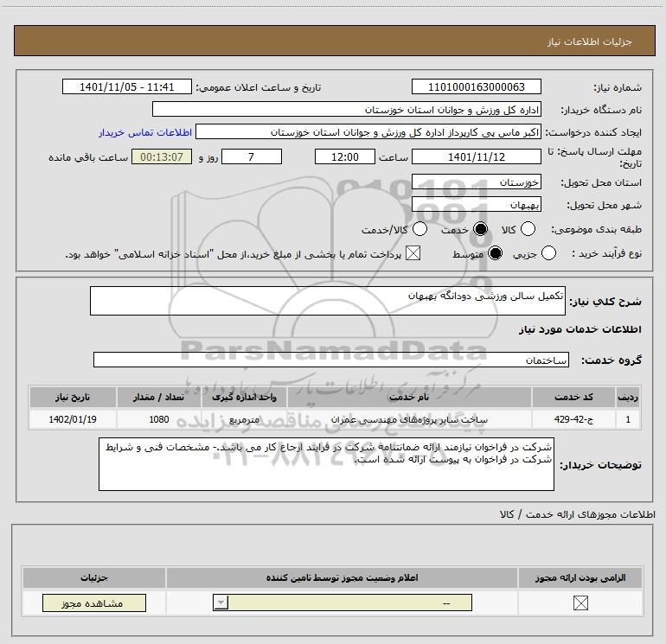The width and height of the screenshot is (666, 644).
Task: Click row number 1 cell
Action: 628,419
